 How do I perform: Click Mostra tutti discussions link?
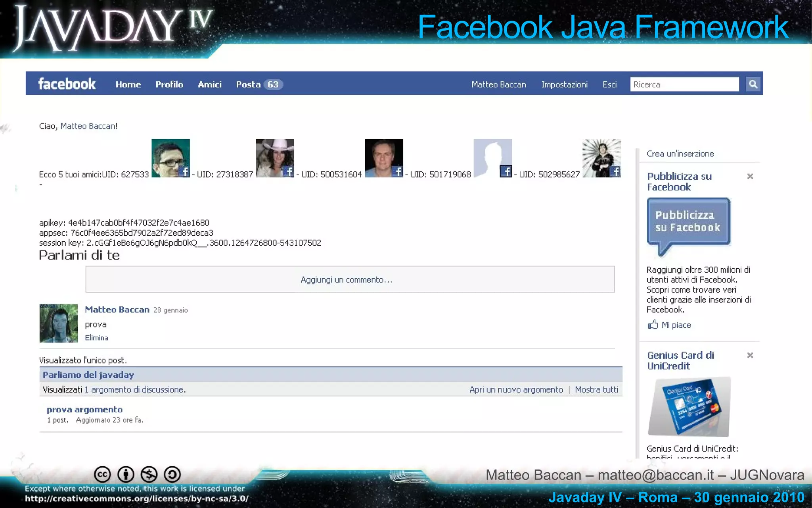click(597, 390)
